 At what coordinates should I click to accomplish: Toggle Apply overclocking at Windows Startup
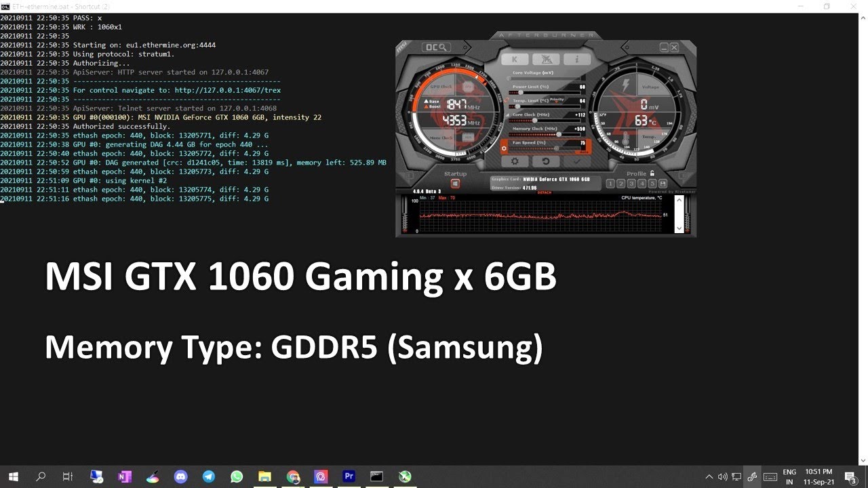(455, 184)
